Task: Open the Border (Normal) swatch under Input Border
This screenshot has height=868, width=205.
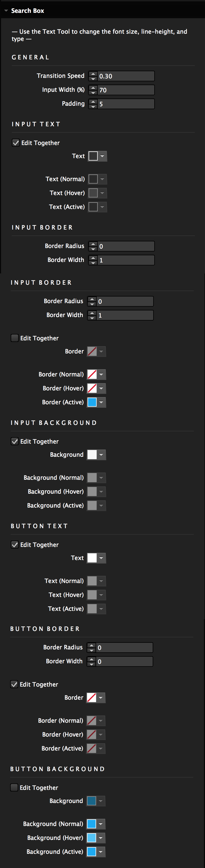Action: tap(92, 374)
